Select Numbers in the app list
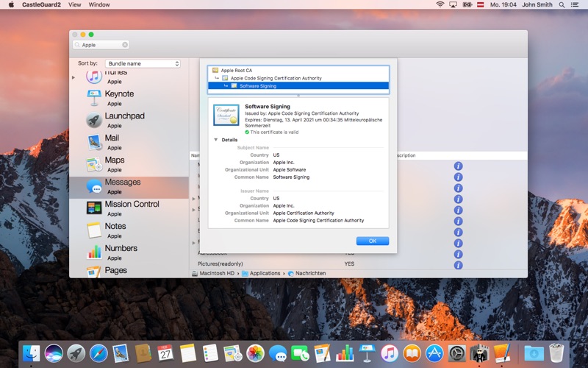The width and height of the screenshot is (588, 368). point(129,252)
